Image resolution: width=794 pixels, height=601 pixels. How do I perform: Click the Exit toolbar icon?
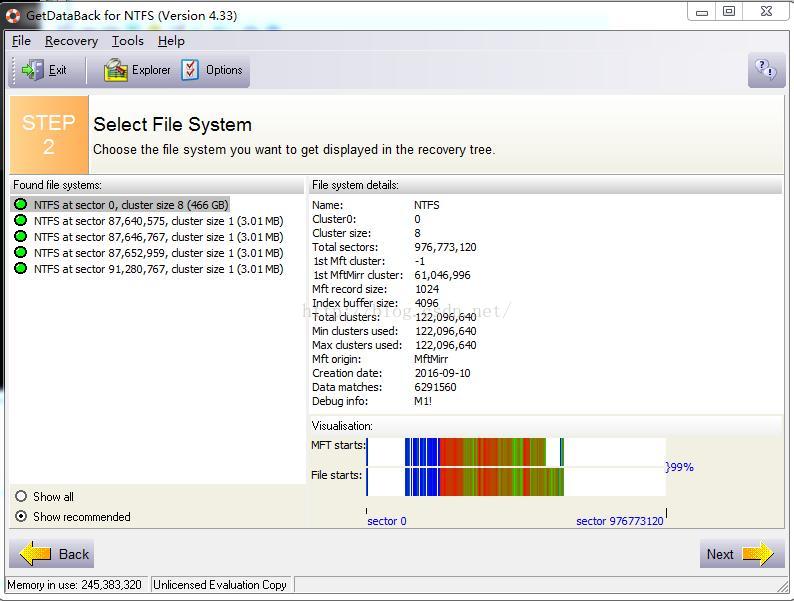(x=33, y=70)
